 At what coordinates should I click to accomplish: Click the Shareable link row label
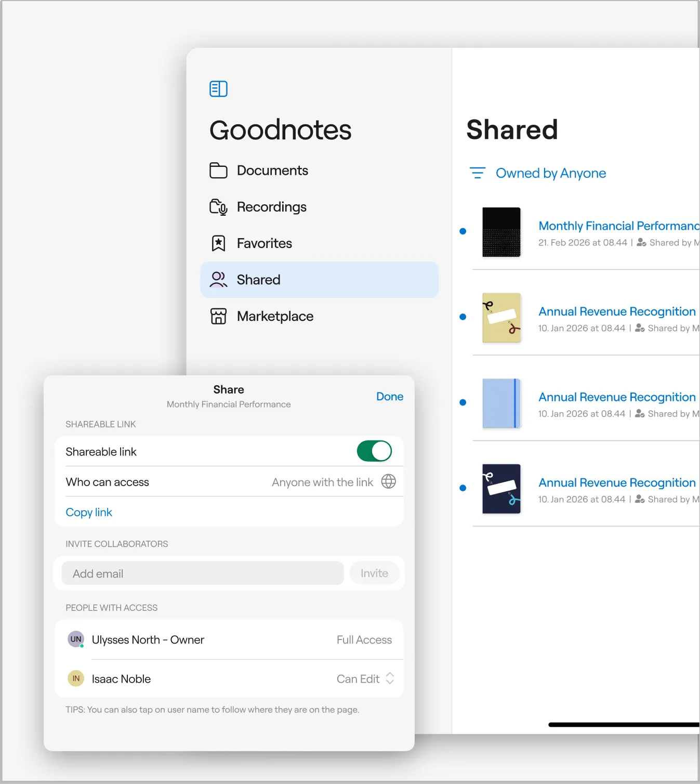coord(101,452)
